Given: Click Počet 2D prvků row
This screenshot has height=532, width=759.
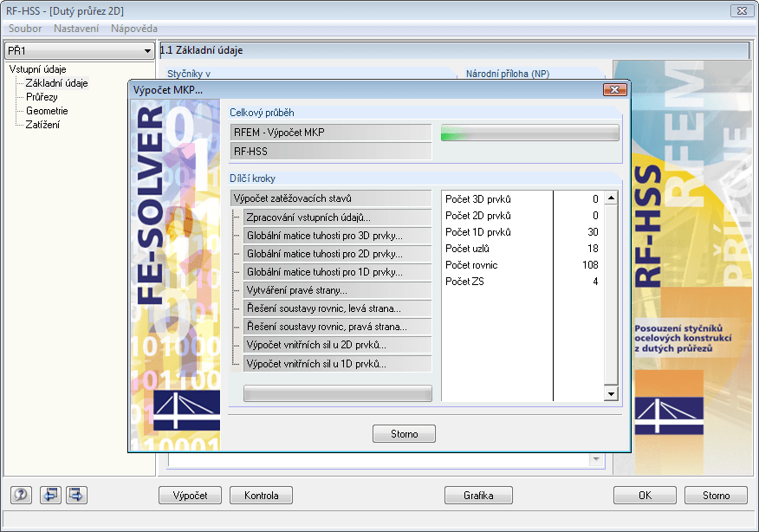Looking at the screenshot, I should tap(522, 216).
